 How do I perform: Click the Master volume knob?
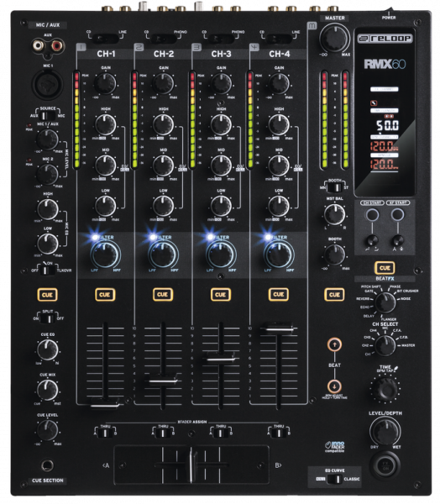point(334,38)
